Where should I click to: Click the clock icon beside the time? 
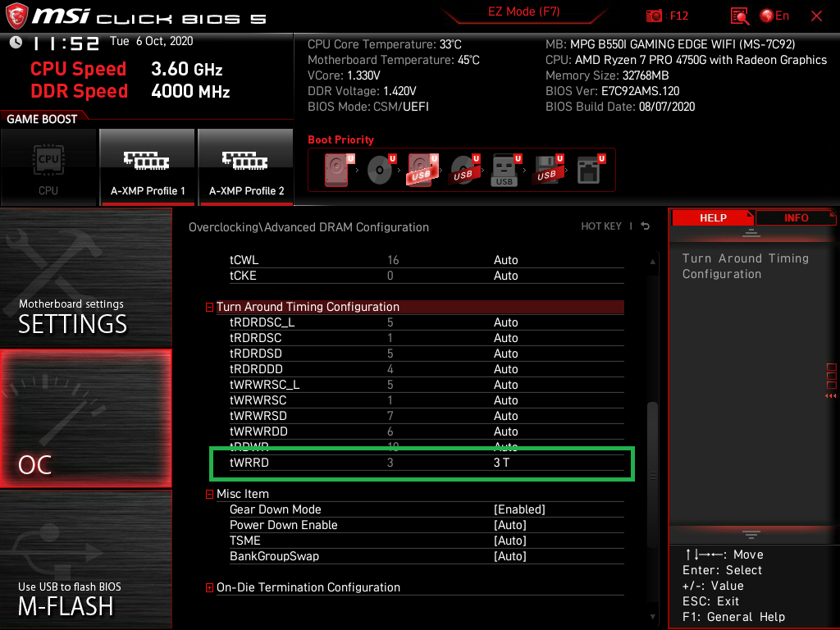[16, 43]
